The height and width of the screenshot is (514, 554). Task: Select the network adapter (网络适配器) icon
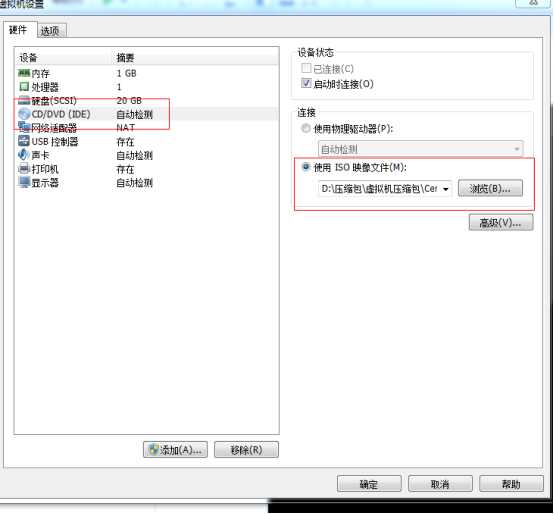click(x=24, y=127)
